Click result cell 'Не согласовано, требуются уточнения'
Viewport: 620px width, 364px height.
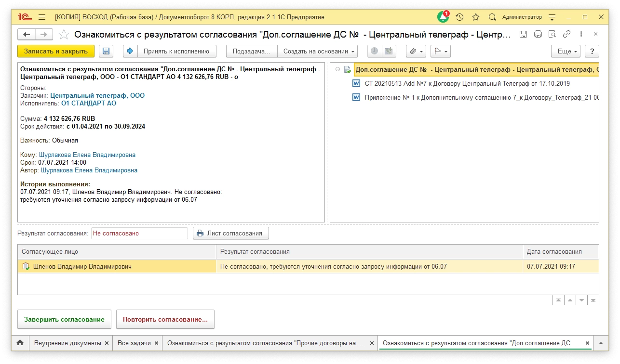tap(369, 266)
